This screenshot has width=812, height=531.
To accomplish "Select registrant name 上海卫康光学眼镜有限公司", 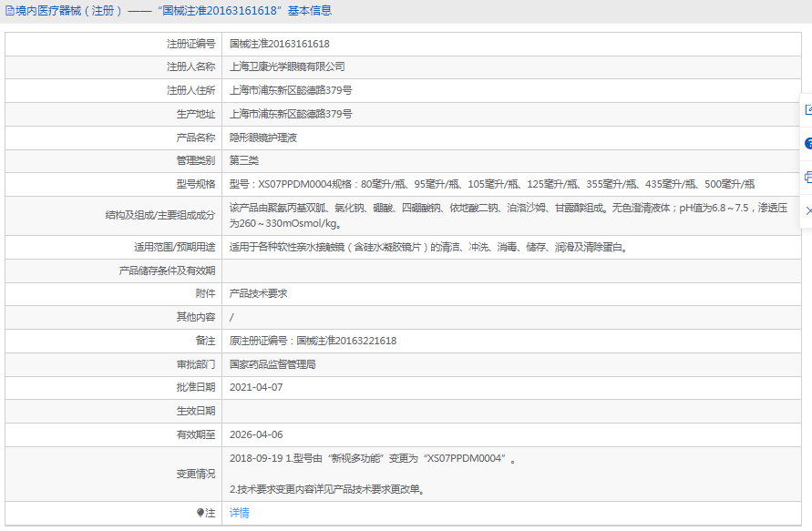I will 287,66.
